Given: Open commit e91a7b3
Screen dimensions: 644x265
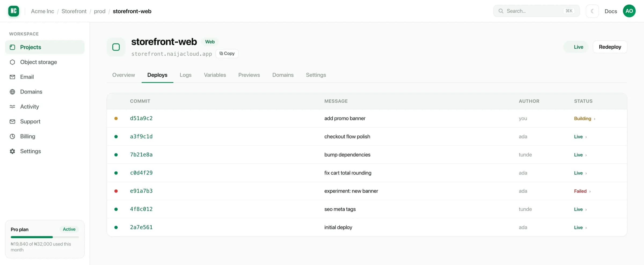Looking at the screenshot, I should pyautogui.click(x=141, y=191).
